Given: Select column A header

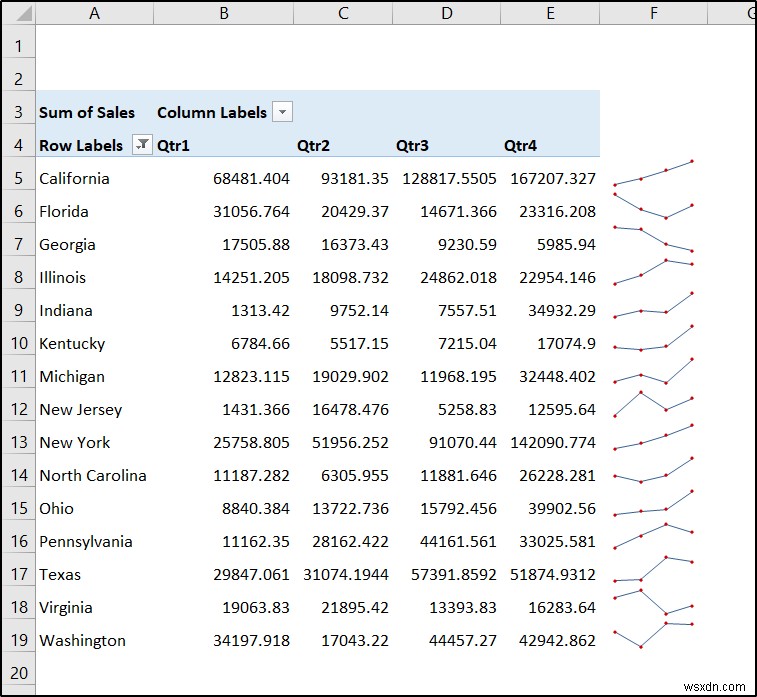Looking at the screenshot, I should (94, 13).
